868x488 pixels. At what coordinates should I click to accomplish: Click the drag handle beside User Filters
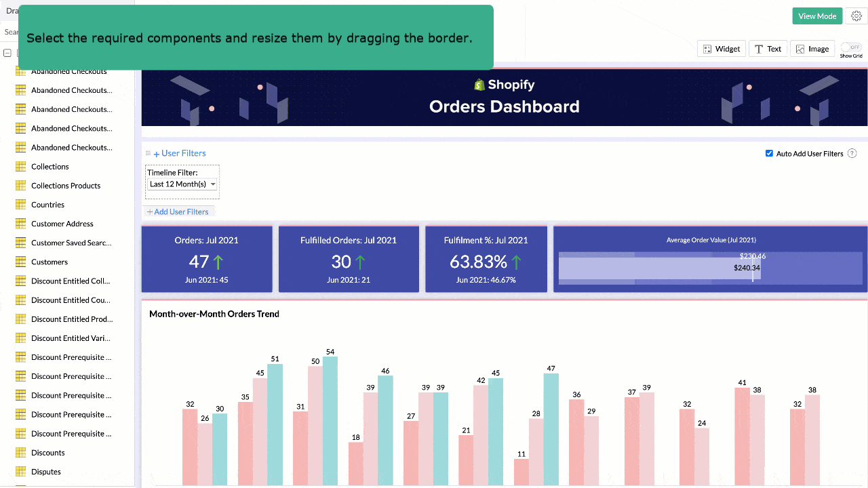148,152
